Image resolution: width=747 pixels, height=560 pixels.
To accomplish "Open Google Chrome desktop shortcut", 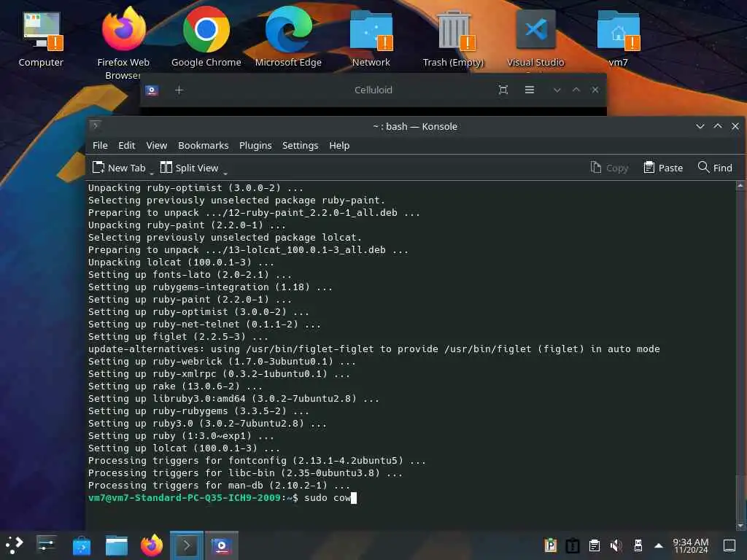I will coord(206,38).
